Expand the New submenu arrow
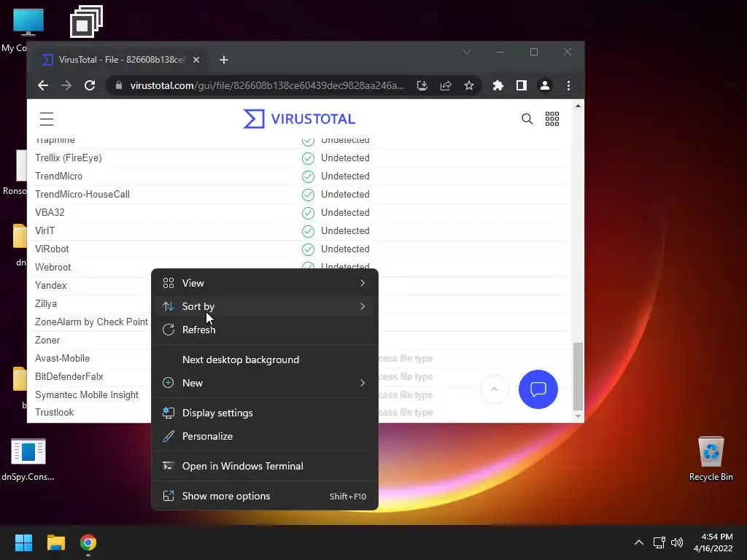 click(363, 383)
